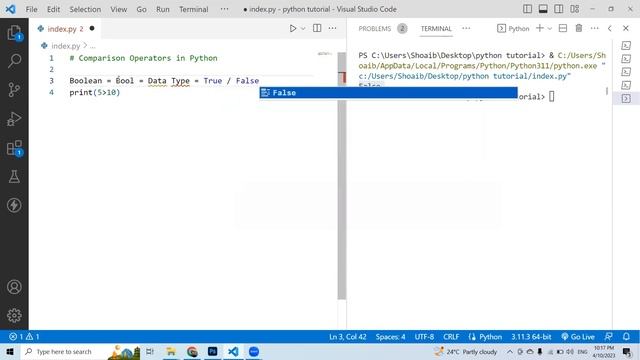Open Source Control view
This screenshot has height=360, width=640.
[14, 89]
